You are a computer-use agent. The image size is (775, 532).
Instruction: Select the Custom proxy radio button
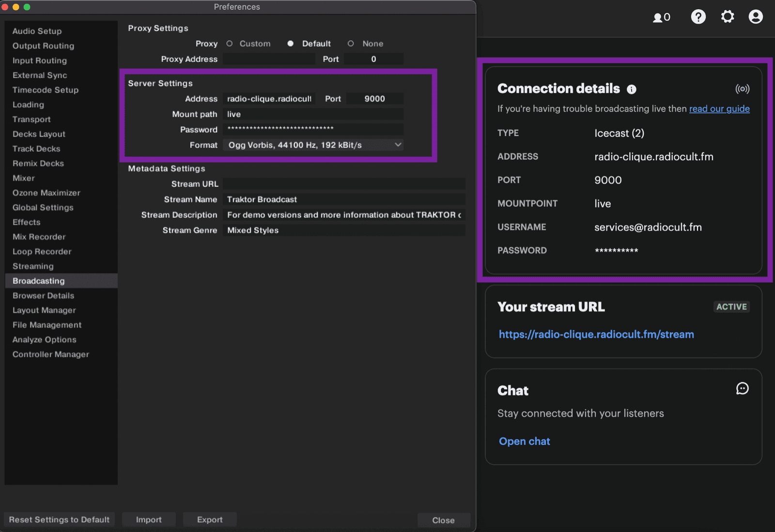point(230,44)
